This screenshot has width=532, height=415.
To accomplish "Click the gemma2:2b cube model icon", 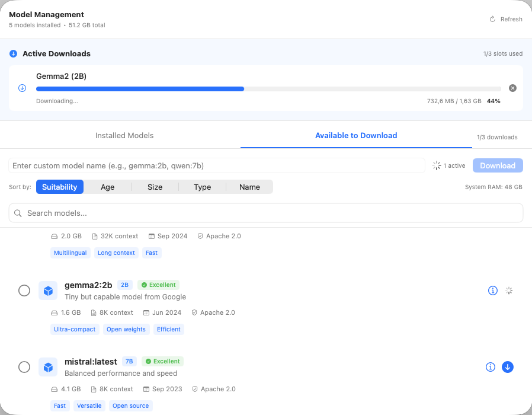I will 48,290.
